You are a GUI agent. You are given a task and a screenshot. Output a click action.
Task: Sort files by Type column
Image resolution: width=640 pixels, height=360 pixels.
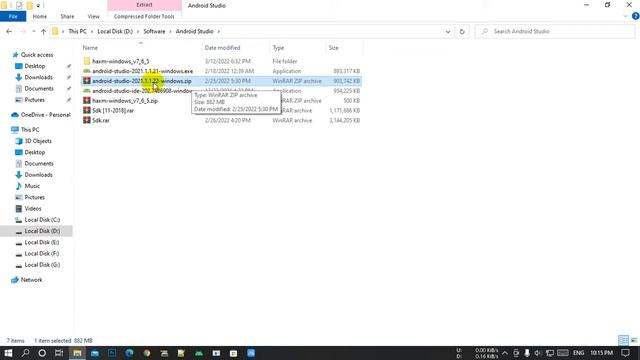tap(278, 48)
